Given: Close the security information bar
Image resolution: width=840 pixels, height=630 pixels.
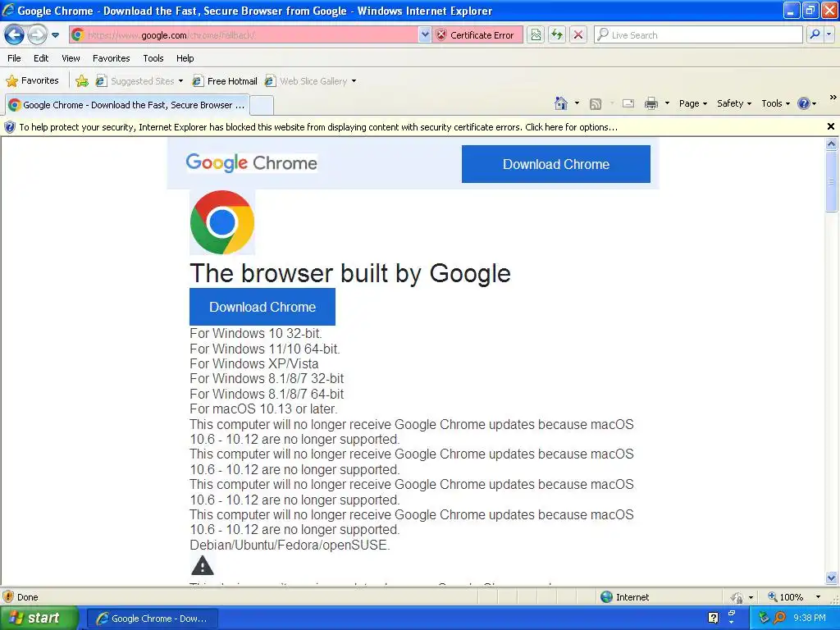Looking at the screenshot, I should [830, 126].
